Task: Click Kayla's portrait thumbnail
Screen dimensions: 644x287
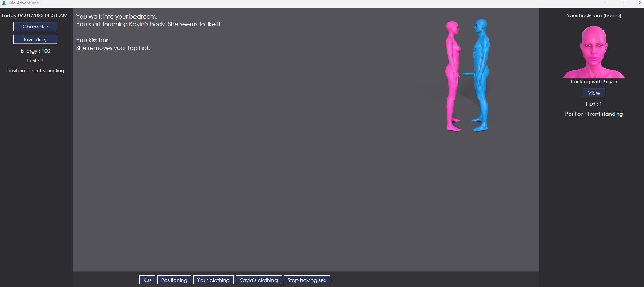Action: pos(594,52)
